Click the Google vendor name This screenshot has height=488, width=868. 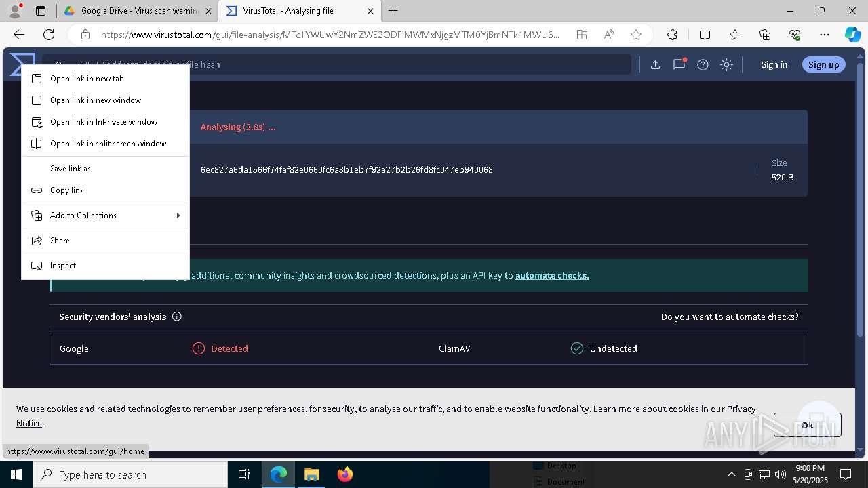click(74, 348)
